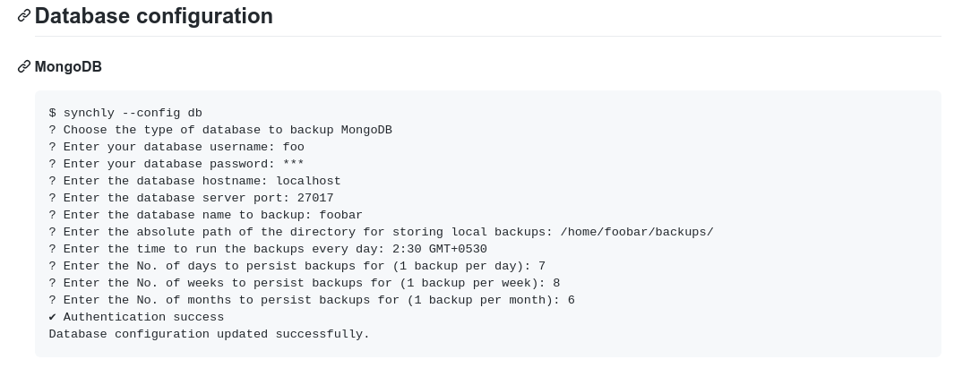Click the Authentication success message text
Viewport: 980px width, 368px height.
(143, 317)
